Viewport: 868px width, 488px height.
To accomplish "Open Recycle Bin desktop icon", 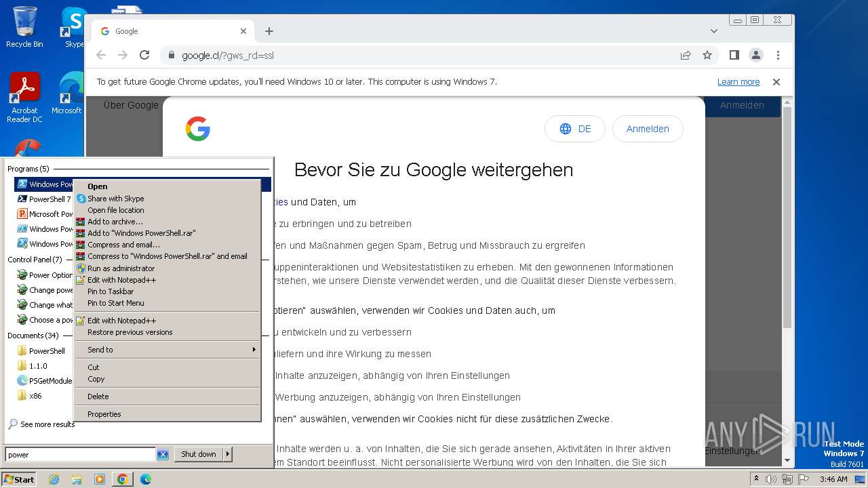I will pyautogui.click(x=24, y=27).
